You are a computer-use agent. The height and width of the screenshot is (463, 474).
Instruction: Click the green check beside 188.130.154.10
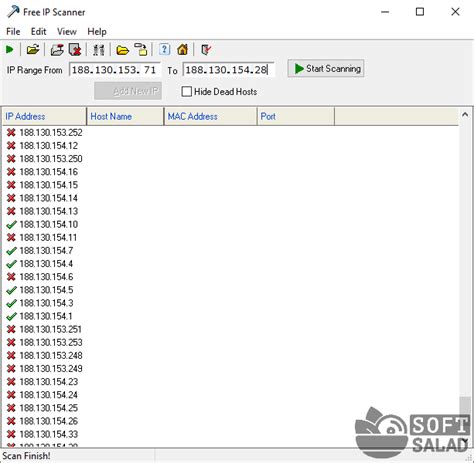pyautogui.click(x=11, y=225)
